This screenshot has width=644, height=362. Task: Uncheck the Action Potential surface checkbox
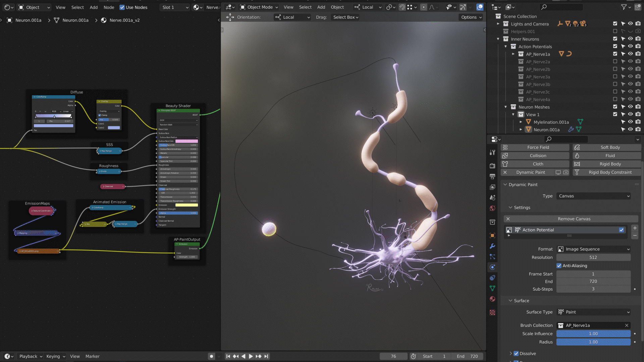click(x=622, y=230)
